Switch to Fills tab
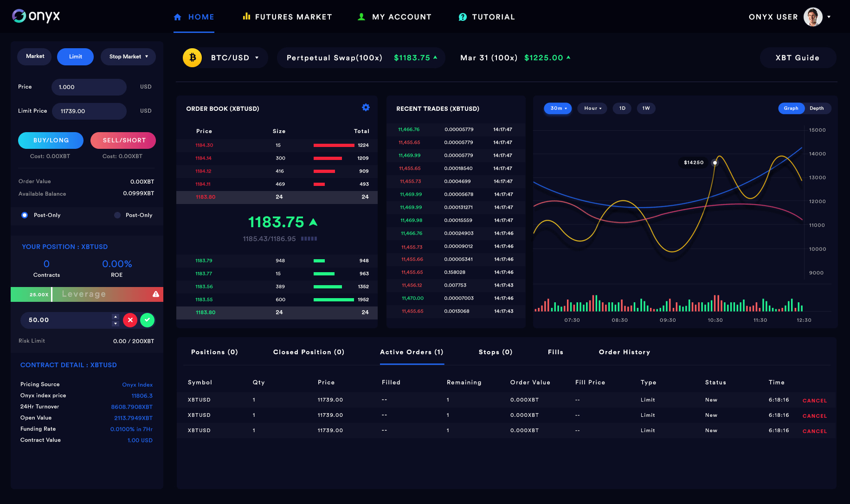This screenshot has height=504, width=850. [x=555, y=352]
